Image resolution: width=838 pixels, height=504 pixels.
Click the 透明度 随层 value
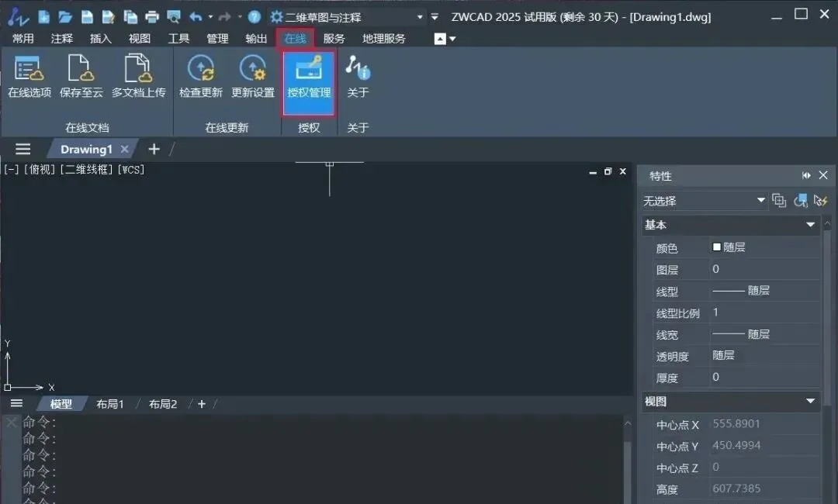tap(765, 356)
